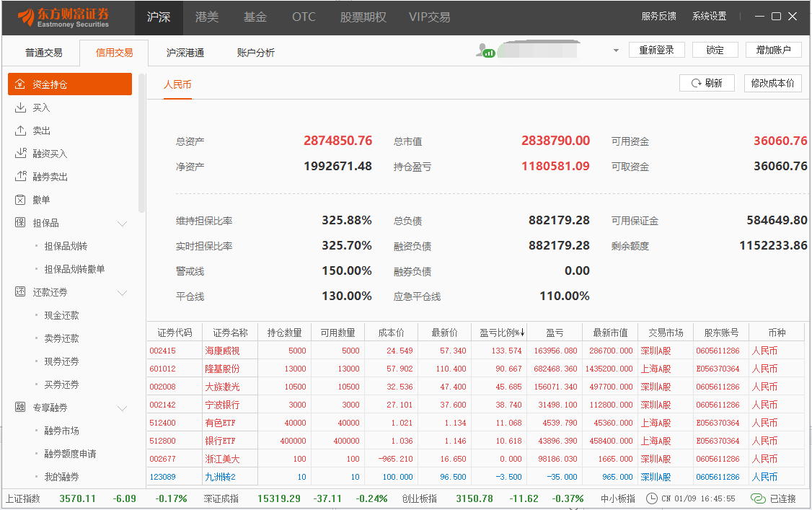This screenshot has width=812, height=510.
Task: Click the 增加账户 button
Action: coord(773,50)
